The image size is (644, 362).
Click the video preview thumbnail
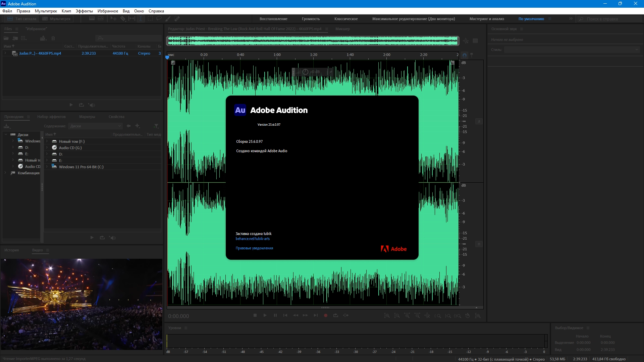pyautogui.click(x=81, y=304)
